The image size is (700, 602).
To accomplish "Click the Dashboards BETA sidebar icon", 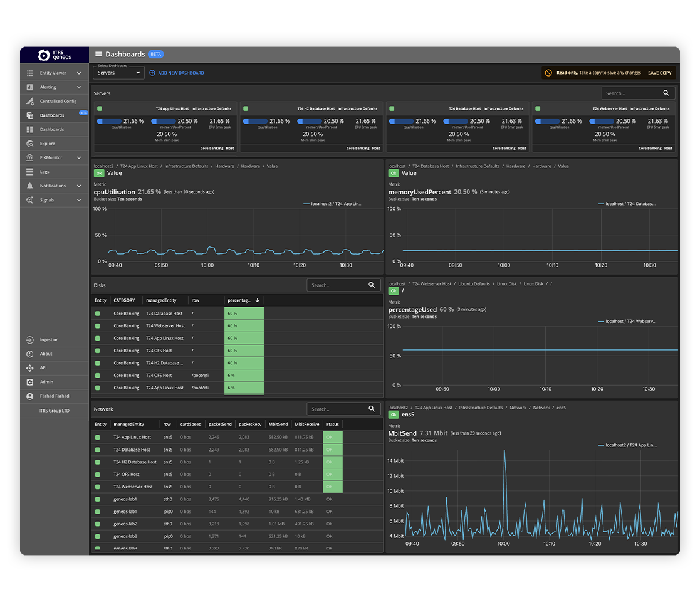I will 29,115.
